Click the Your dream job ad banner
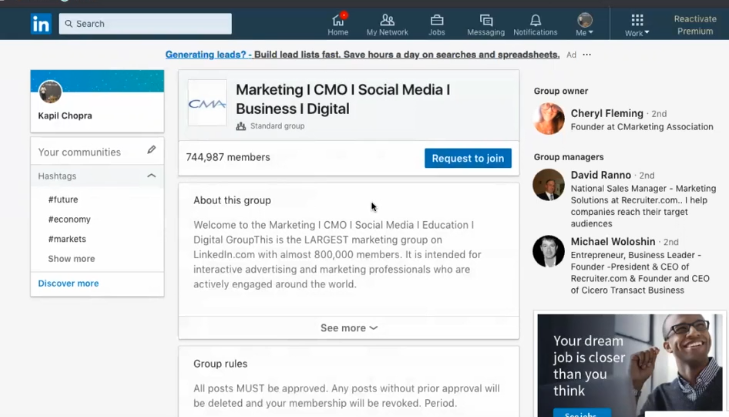This screenshot has height=417, width=729. pyautogui.click(x=630, y=365)
